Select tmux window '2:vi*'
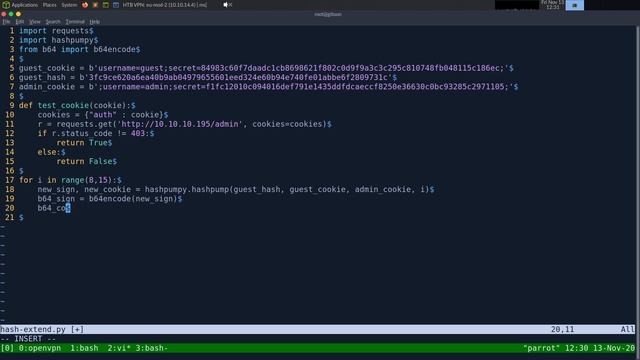 119,348
